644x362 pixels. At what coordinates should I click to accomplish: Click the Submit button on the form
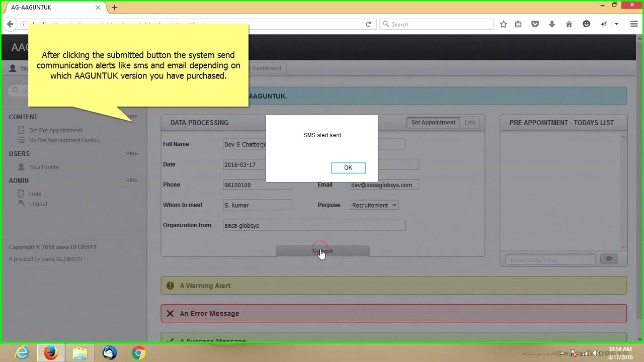coord(323,251)
